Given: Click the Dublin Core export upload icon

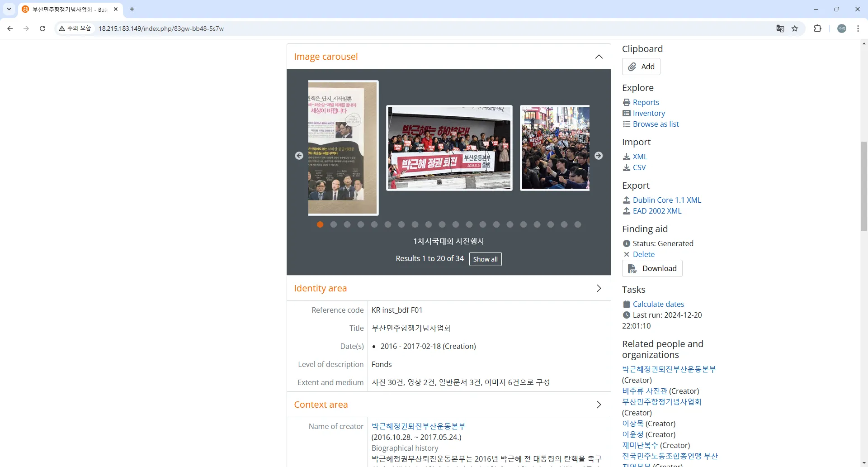Looking at the screenshot, I should (x=627, y=200).
